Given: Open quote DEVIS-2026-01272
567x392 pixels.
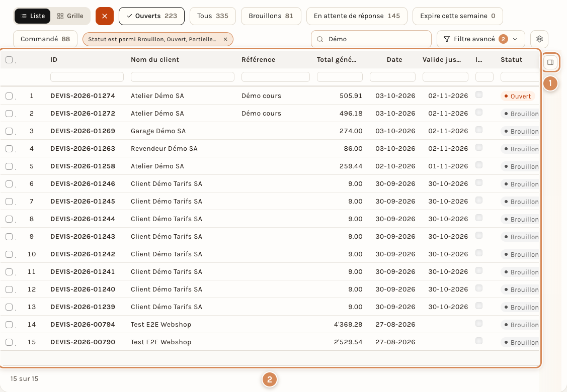Looking at the screenshot, I should (83, 114).
